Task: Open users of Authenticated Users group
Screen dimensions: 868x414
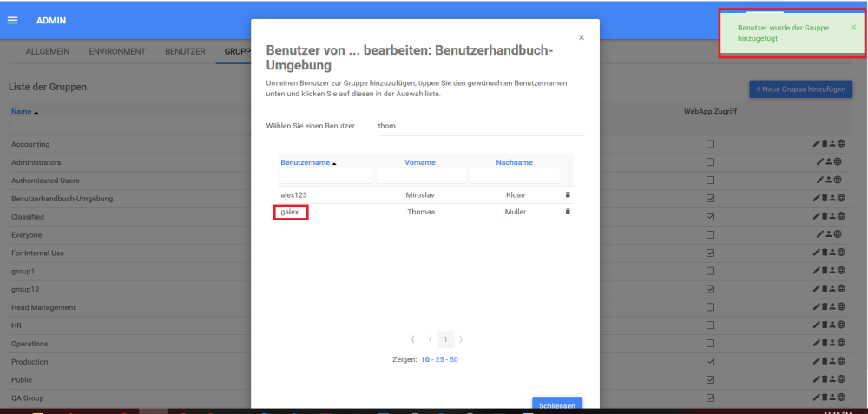Action: (829, 180)
